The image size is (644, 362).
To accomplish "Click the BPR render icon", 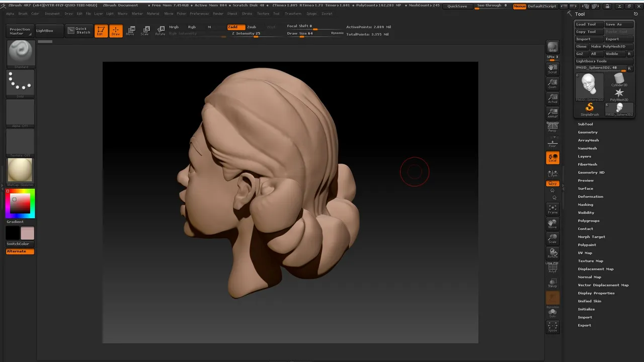I will point(552,47).
